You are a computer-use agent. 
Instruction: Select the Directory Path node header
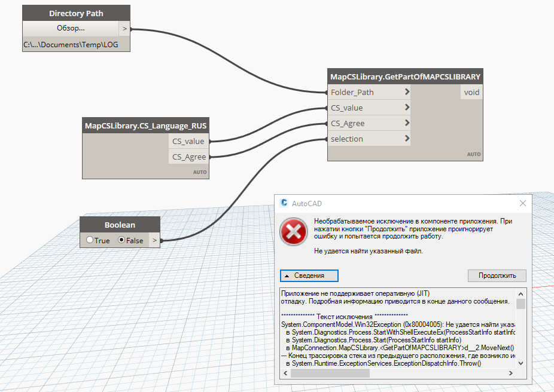[x=77, y=13]
